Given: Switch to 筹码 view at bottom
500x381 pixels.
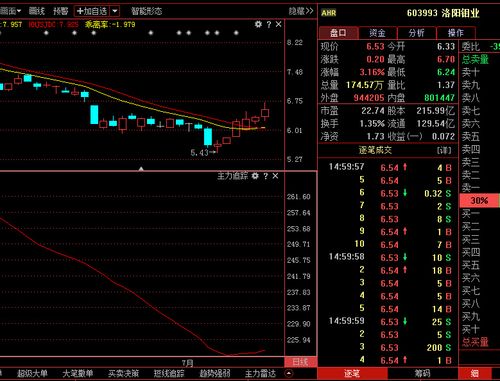Looking at the screenshot, I should [x=422, y=374].
